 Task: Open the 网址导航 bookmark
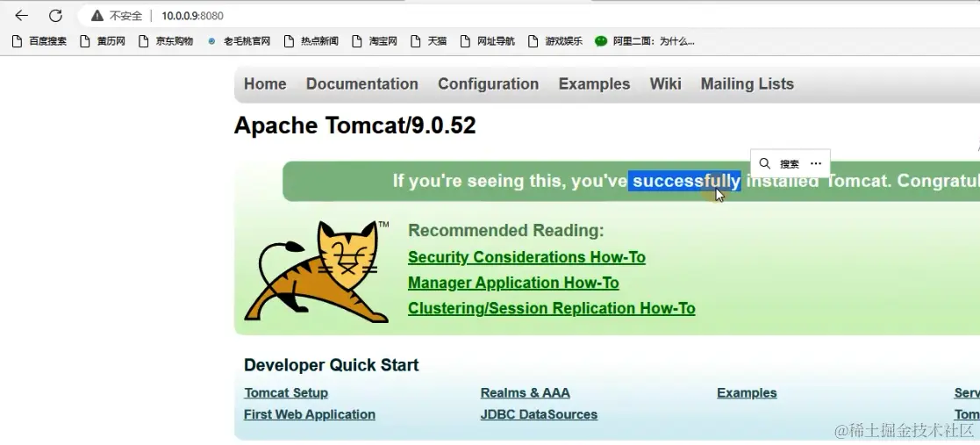488,41
